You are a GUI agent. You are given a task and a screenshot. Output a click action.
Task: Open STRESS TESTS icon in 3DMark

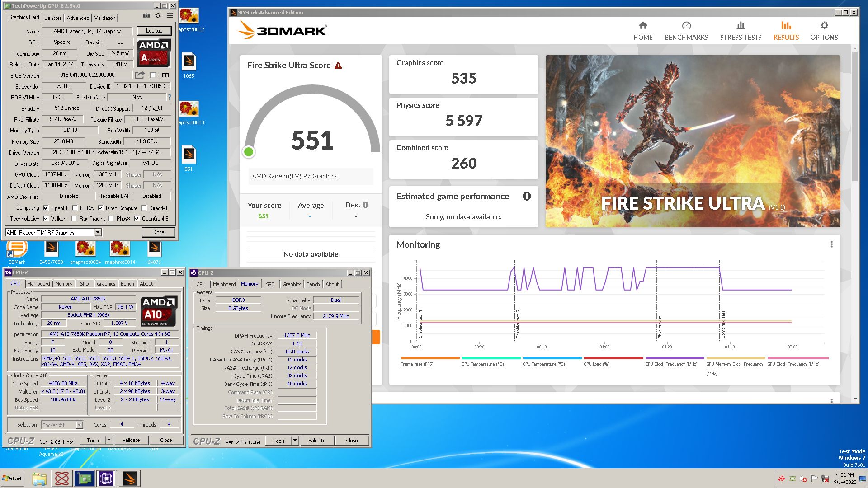741,26
